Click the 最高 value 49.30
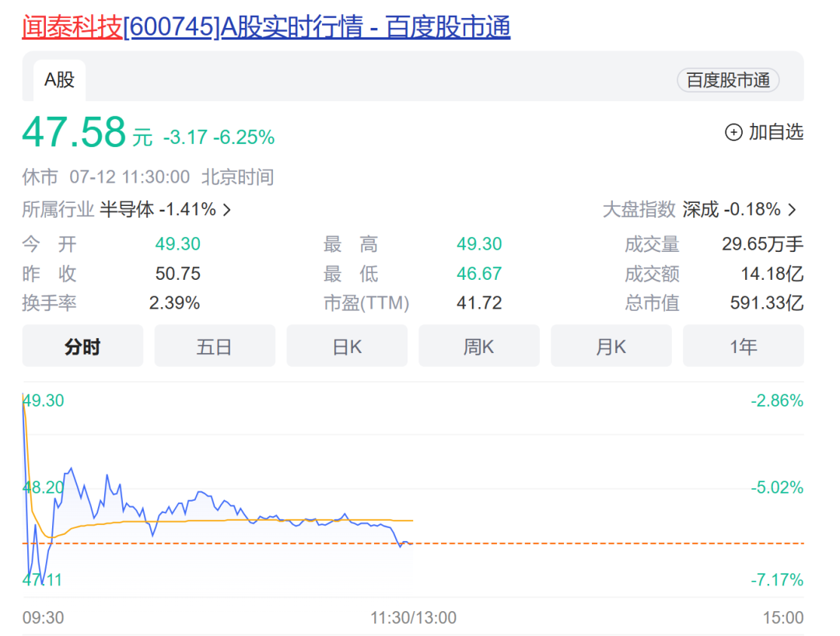Image resolution: width=840 pixels, height=636 pixels. pyautogui.click(x=479, y=244)
